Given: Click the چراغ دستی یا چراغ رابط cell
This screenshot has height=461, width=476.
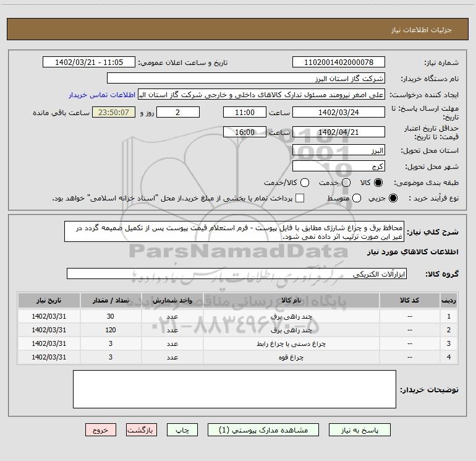Looking at the screenshot, I should coord(291,343).
